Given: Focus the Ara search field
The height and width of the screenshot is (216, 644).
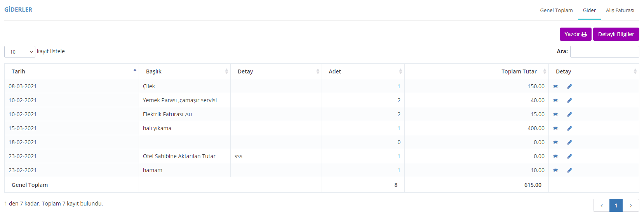Looking at the screenshot, I should [604, 52].
